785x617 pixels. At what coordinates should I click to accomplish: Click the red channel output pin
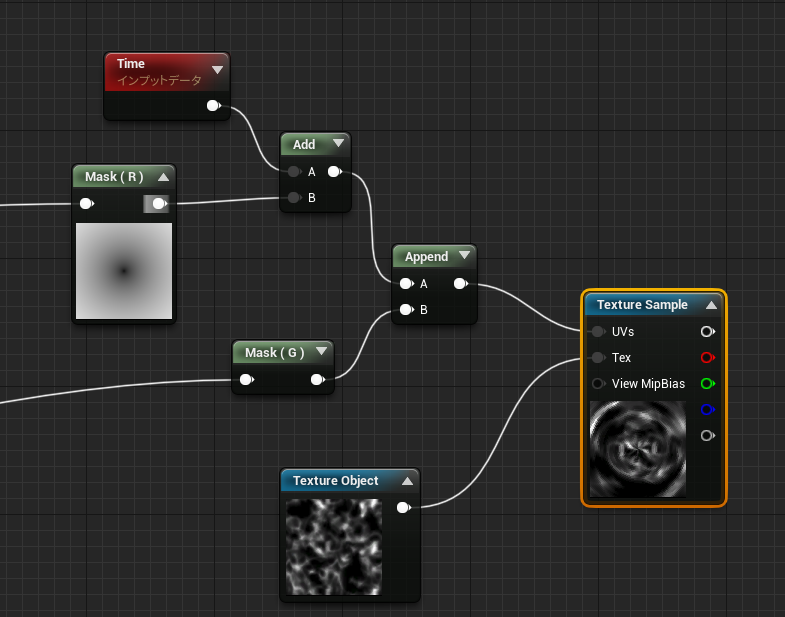click(x=707, y=358)
